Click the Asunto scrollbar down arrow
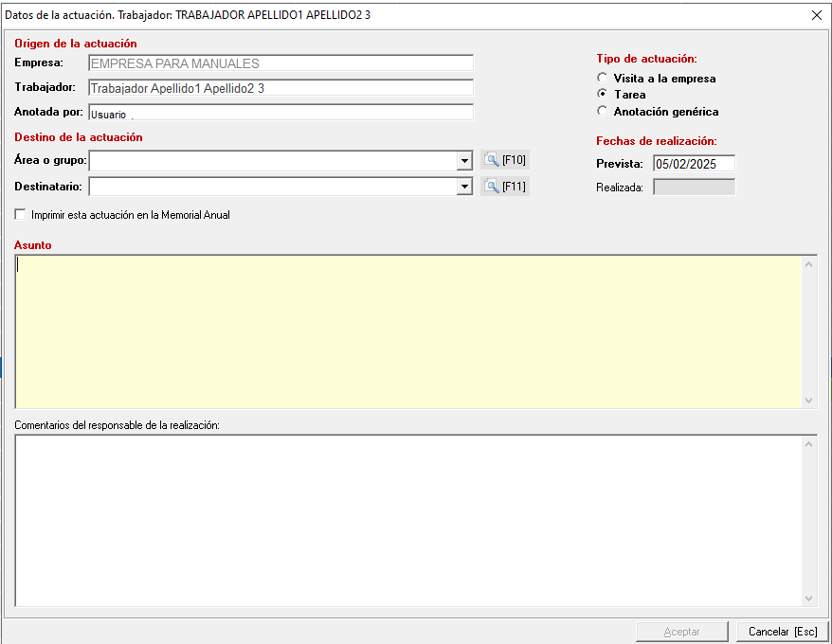 (x=808, y=401)
